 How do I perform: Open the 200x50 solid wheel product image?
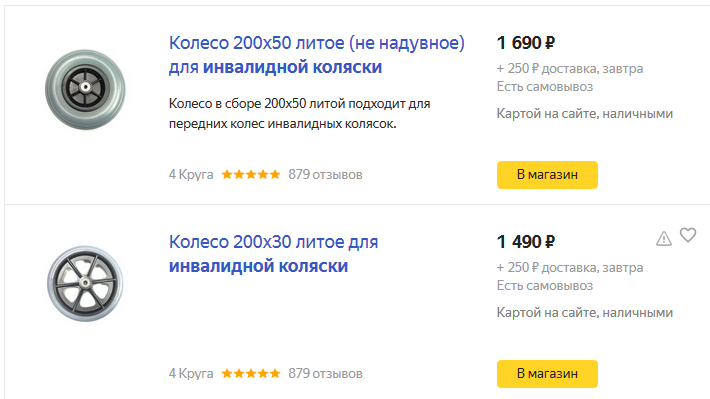pos(85,90)
